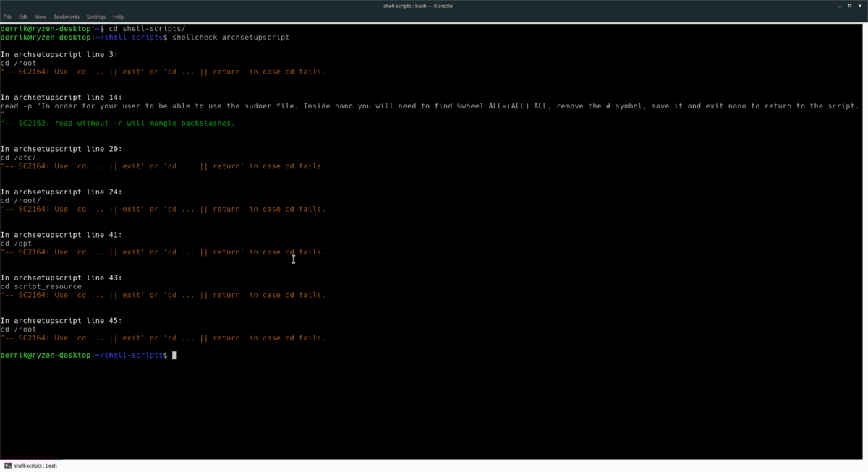The height and width of the screenshot is (472, 868).
Task: Click the 'read -p' sudoer file line
Action: [430, 106]
